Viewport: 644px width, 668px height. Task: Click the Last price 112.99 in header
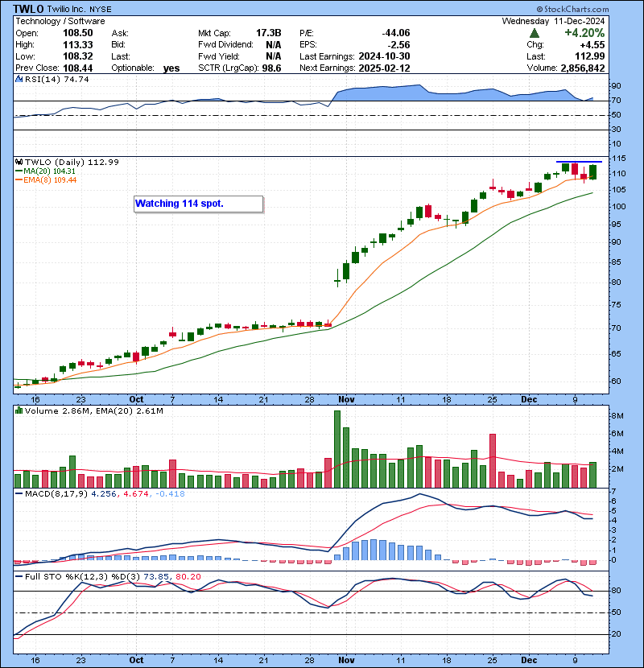tap(590, 56)
